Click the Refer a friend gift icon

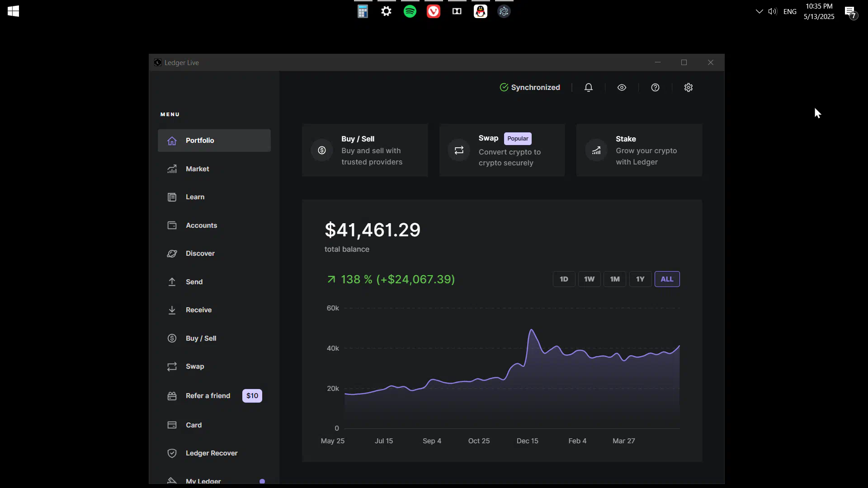pos(172,396)
